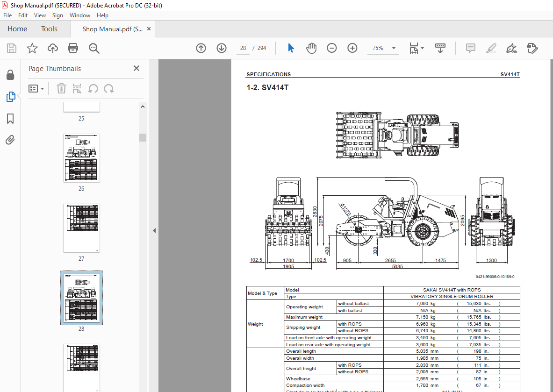Select the thumbnail below page 28
The height and width of the screenshot is (392, 553).
pyautogui.click(x=81, y=368)
